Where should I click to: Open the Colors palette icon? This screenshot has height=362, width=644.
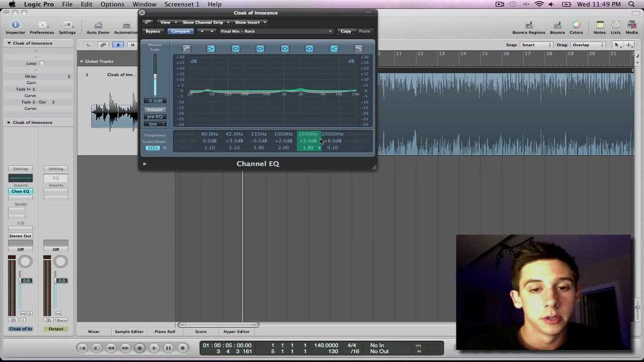577,25
